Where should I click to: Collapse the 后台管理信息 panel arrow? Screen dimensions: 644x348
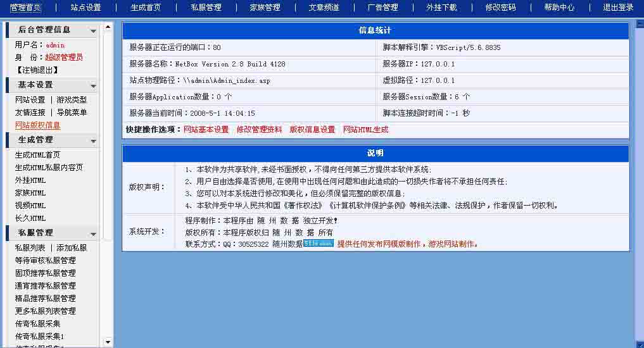pyautogui.click(x=93, y=31)
